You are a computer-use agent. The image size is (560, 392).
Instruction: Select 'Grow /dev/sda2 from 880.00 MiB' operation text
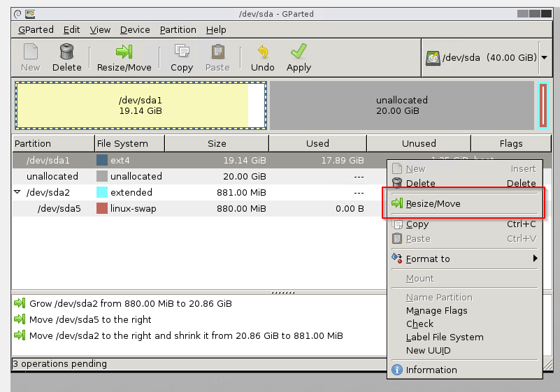pyautogui.click(x=130, y=303)
